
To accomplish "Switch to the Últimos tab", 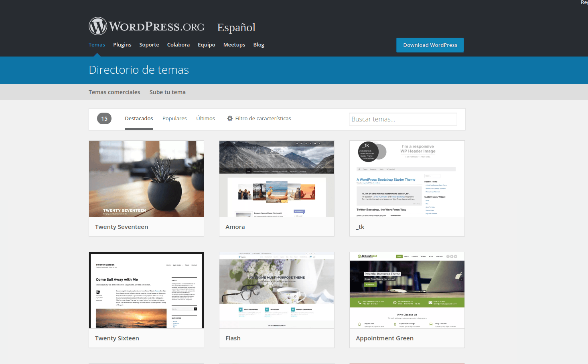I will 205,119.
